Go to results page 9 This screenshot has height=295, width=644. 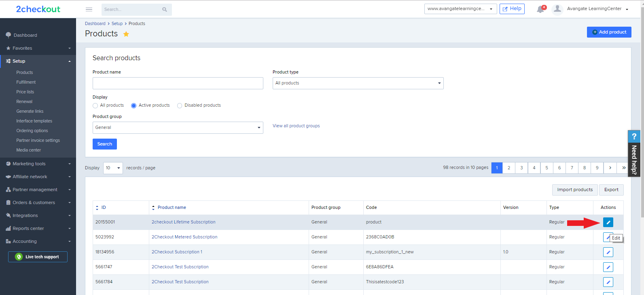pyautogui.click(x=597, y=168)
